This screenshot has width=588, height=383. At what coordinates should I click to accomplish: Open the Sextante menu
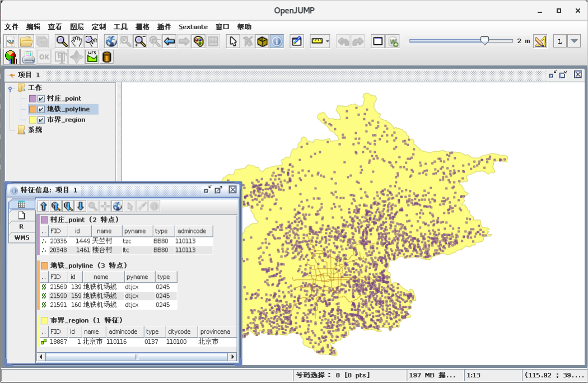click(x=193, y=27)
